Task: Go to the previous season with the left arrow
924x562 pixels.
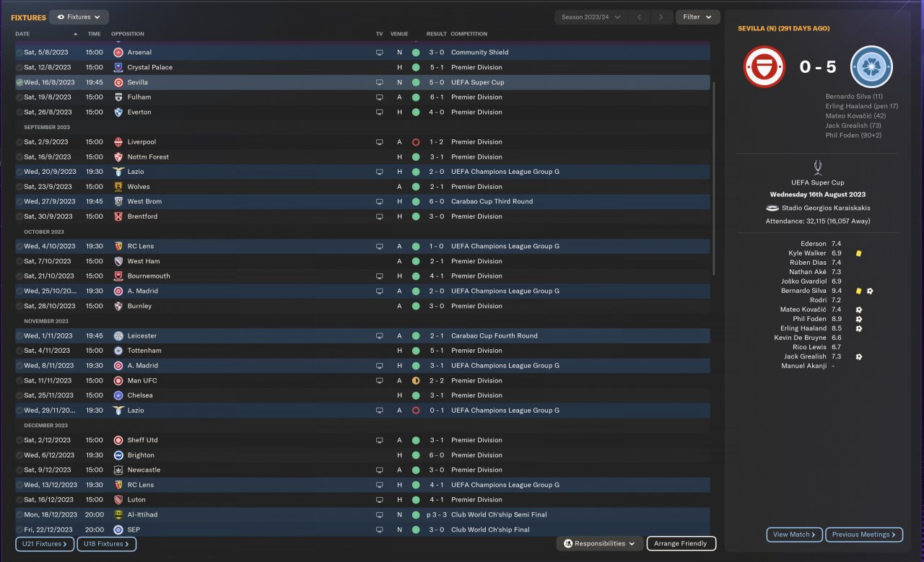Action: coord(639,17)
